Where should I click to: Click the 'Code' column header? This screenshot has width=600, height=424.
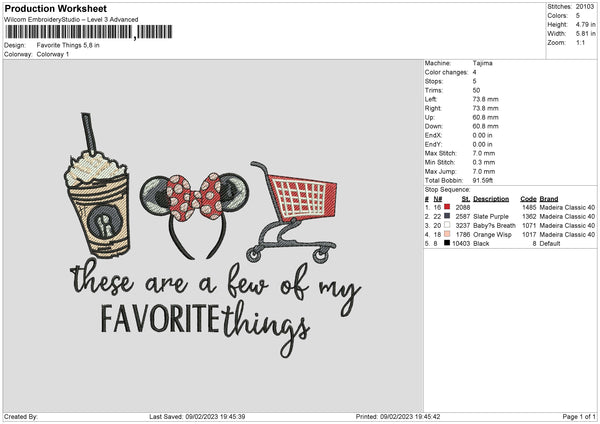pyautogui.click(x=528, y=199)
